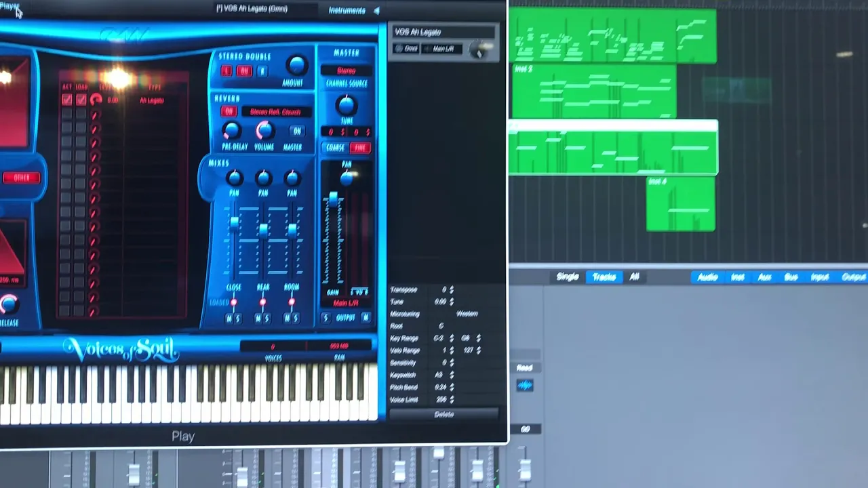Adjust the Master Tune knob

pyautogui.click(x=346, y=105)
